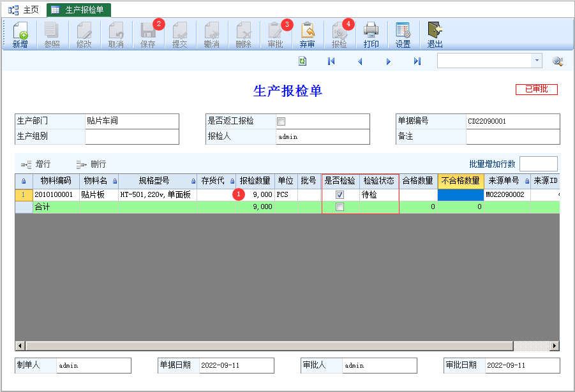Toggle 是否检验 checkbox in 合计 row
Image resolution: width=575 pixels, height=392 pixels.
pyautogui.click(x=340, y=207)
